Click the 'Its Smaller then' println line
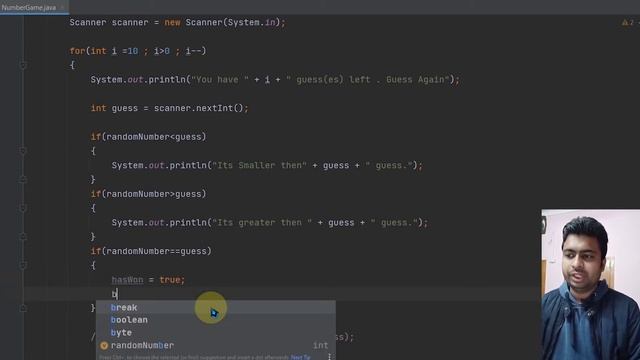Image resolution: width=640 pixels, height=360 pixels. (x=267, y=165)
